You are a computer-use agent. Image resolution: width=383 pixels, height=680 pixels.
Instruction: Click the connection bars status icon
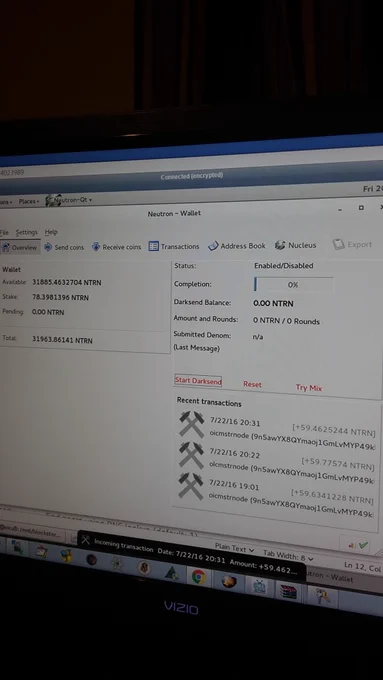click(x=351, y=545)
